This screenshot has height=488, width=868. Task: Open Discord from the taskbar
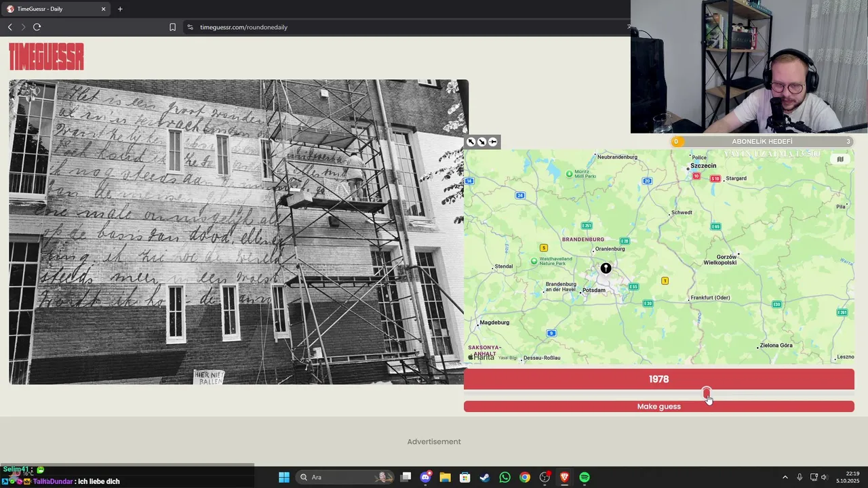click(x=425, y=477)
